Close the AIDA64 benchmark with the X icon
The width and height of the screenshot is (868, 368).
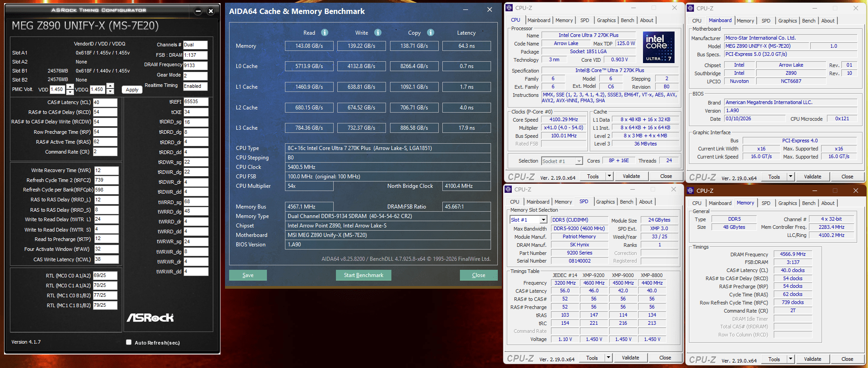(490, 9)
